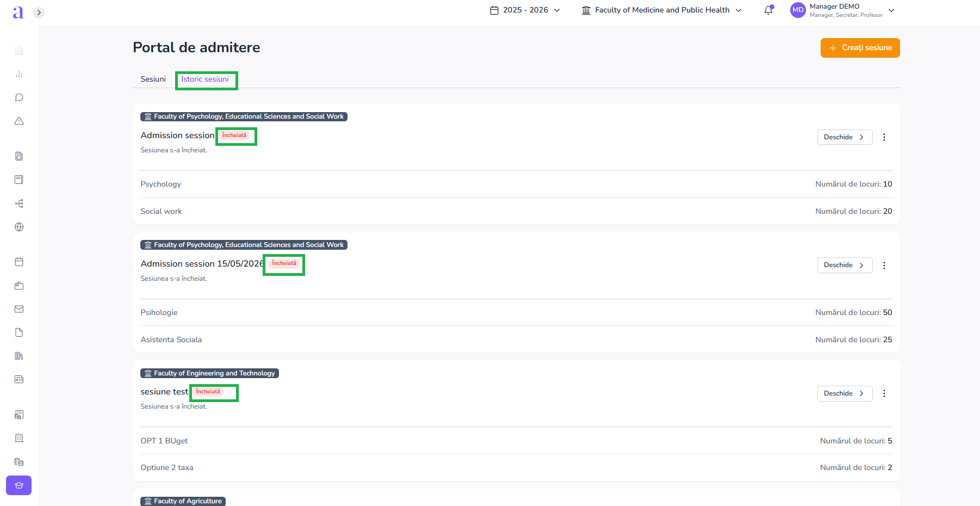Open the library books icon
The image size is (980, 506).
coord(19,356)
